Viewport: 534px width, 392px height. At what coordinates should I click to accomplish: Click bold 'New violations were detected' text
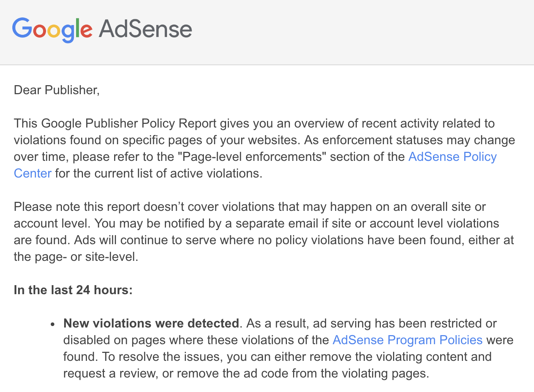pyautogui.click(x=151, y=323)
